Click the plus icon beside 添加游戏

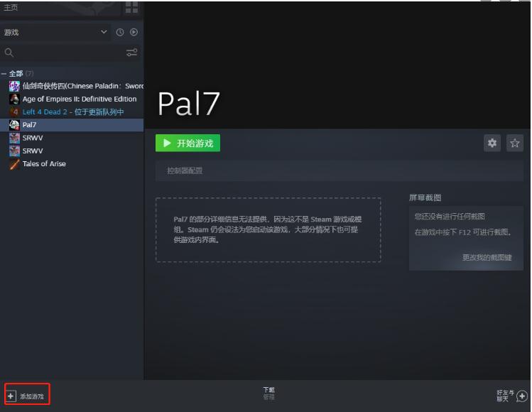click(11, 396)
